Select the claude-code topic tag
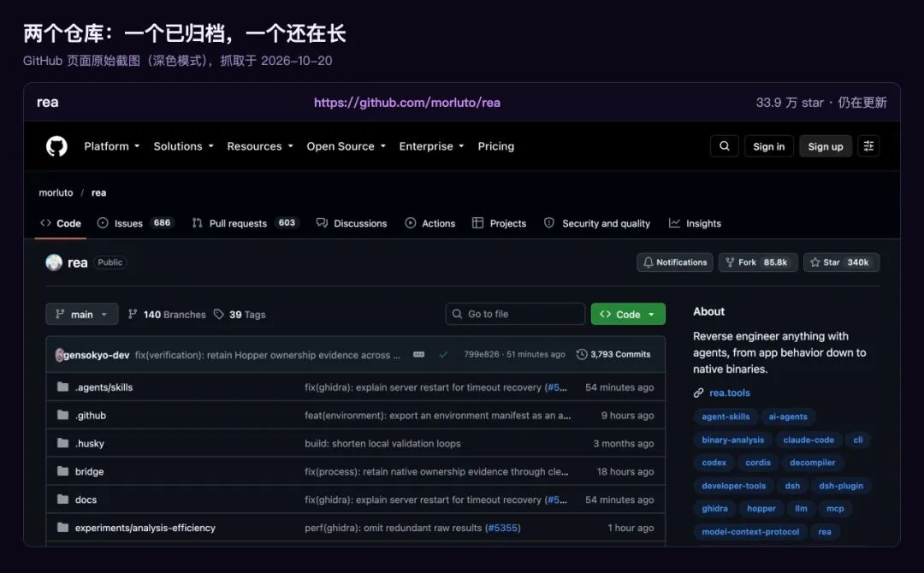Image resolution: width=924 pixels, height=573 pixels. click(808, 440)
